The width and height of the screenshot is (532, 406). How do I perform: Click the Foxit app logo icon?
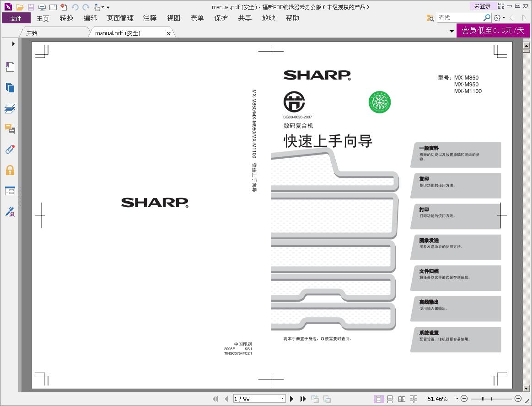click(8, 7)
